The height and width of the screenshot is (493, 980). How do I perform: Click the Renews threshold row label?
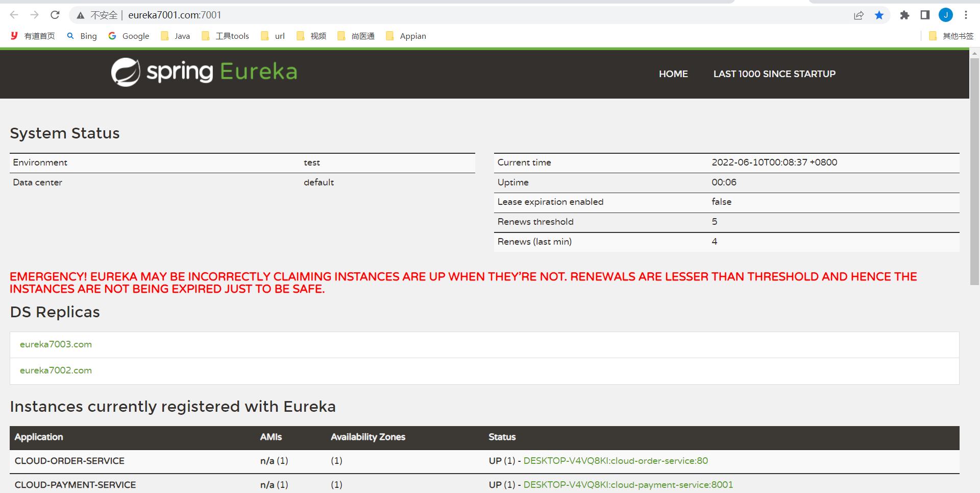[535, 222]
